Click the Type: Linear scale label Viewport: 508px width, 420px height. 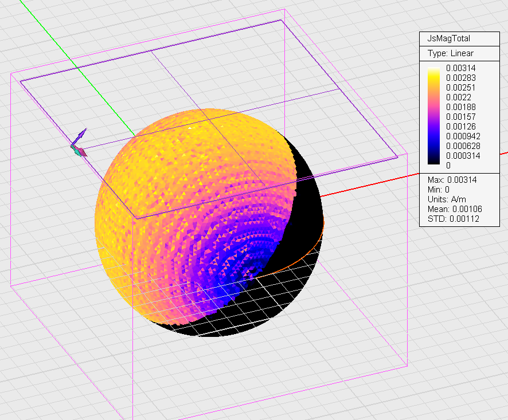pos(451,53)
